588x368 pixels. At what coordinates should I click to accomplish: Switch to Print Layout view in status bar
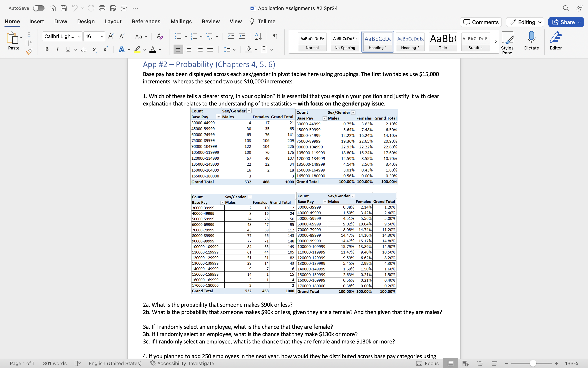point(450,363)
